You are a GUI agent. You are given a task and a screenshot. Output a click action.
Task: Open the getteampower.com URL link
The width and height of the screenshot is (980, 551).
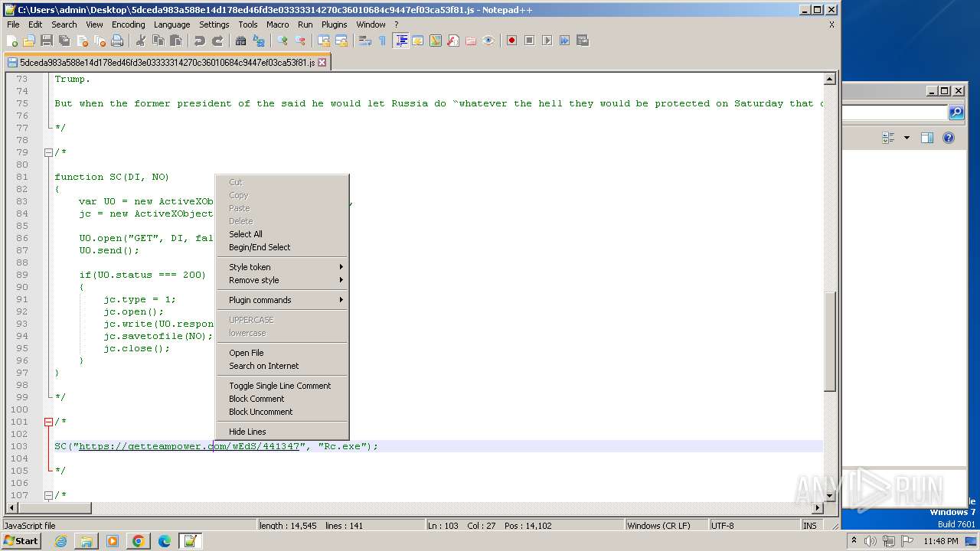pos(189,446)
